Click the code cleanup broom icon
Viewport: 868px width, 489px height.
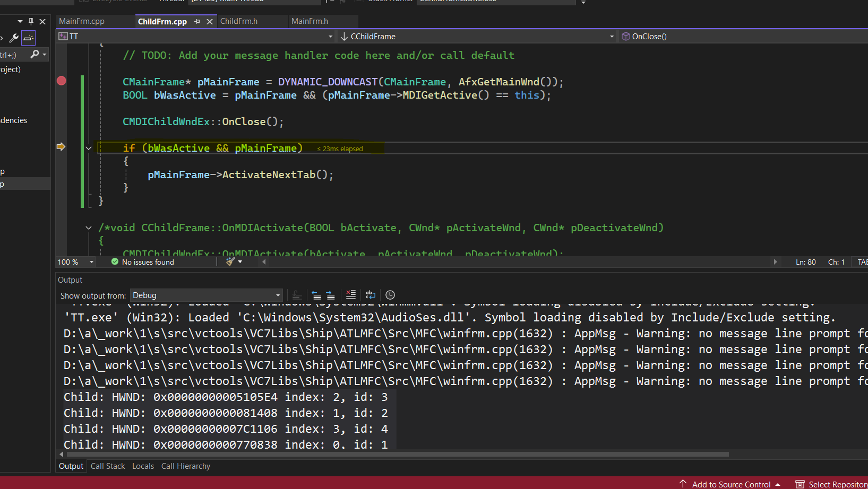click(x=230, y=261)
